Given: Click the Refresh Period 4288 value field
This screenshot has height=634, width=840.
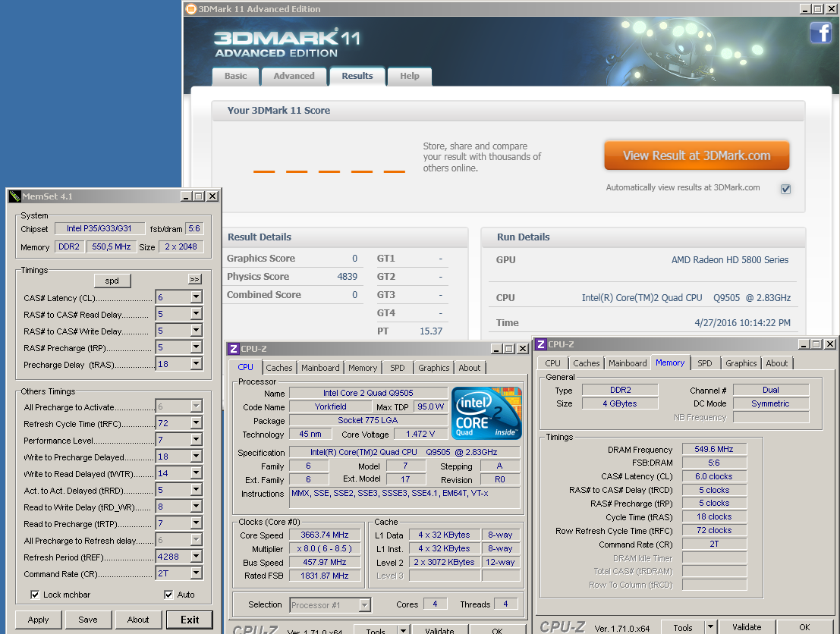Looking at the screenshot, I should (x=173, y=557).
